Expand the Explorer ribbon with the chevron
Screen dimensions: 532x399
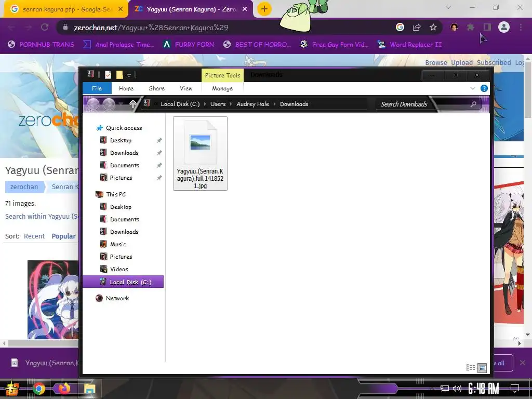[473, 88]
